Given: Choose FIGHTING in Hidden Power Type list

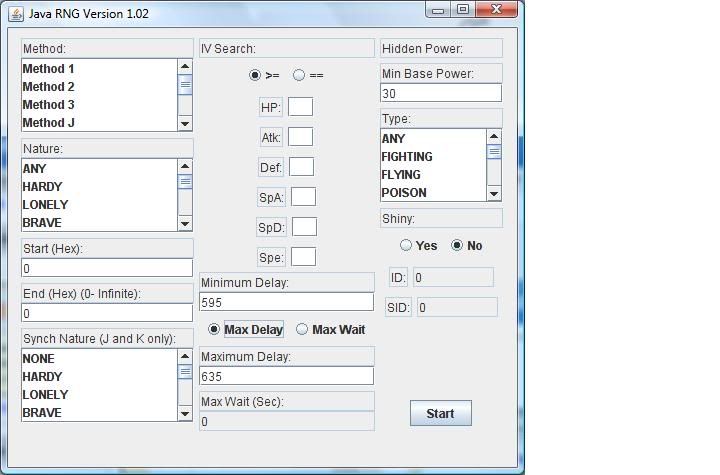Looking at the screenshot, I should pyautogui.click(x=407, y=157).
